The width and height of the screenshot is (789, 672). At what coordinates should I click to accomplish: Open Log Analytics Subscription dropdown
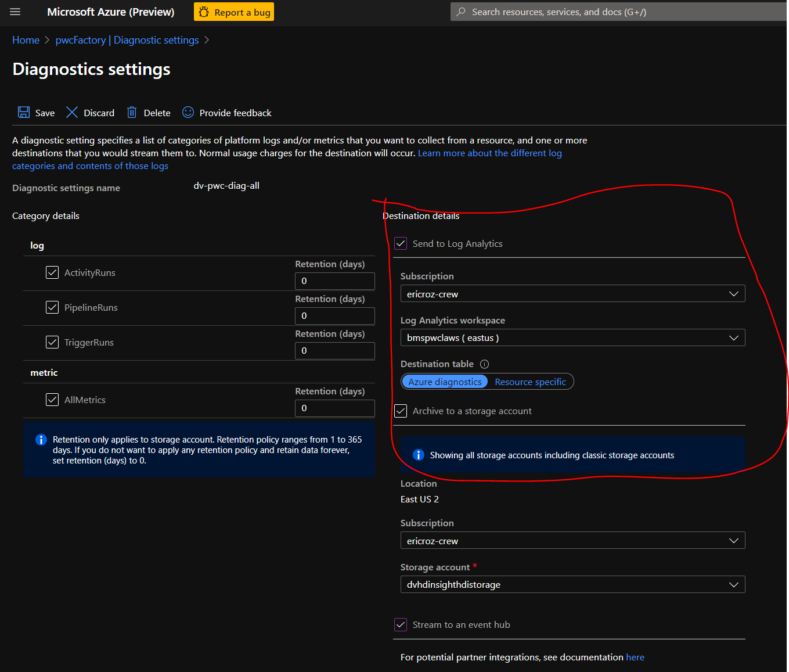(572, 294)
